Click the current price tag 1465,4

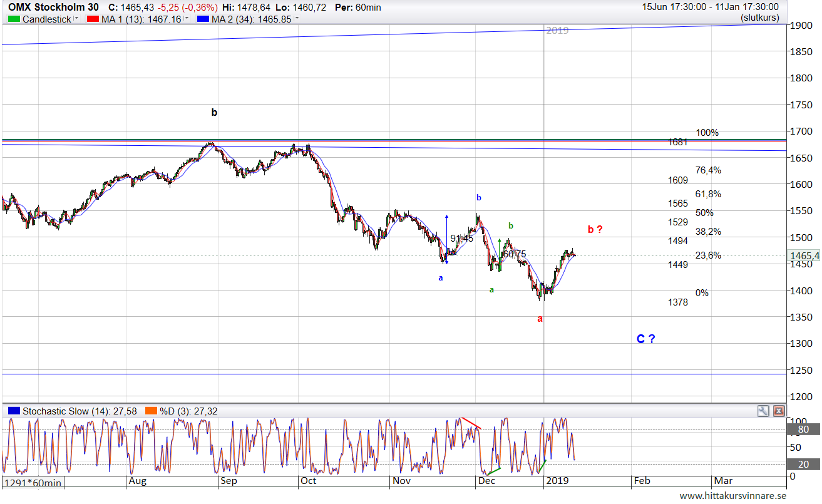point(804,255)
